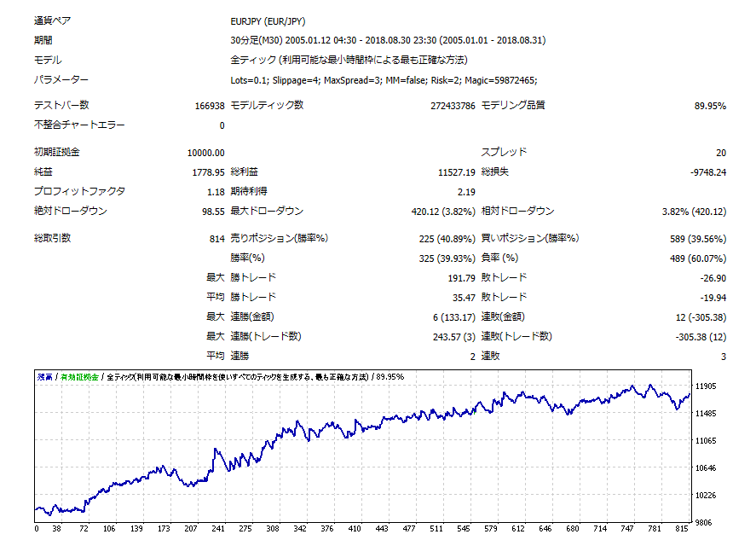Click the chart's y-axis label 11905
Viewport: 756px width, 540px height.
(706, 386)
